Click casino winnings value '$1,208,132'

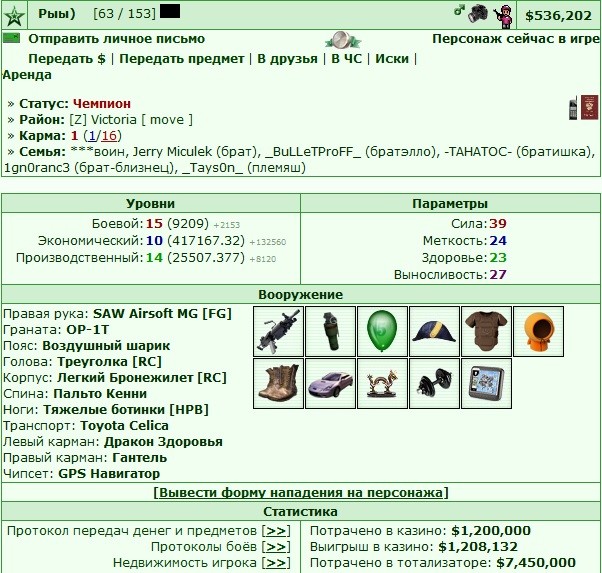click(x=478, y=547)
